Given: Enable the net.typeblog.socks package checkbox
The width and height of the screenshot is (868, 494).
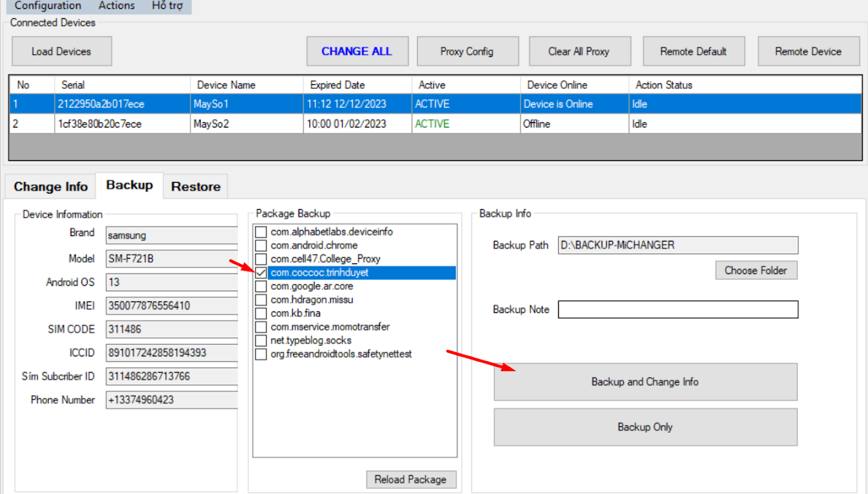Looking at the screenshot, I should (261, 341).
